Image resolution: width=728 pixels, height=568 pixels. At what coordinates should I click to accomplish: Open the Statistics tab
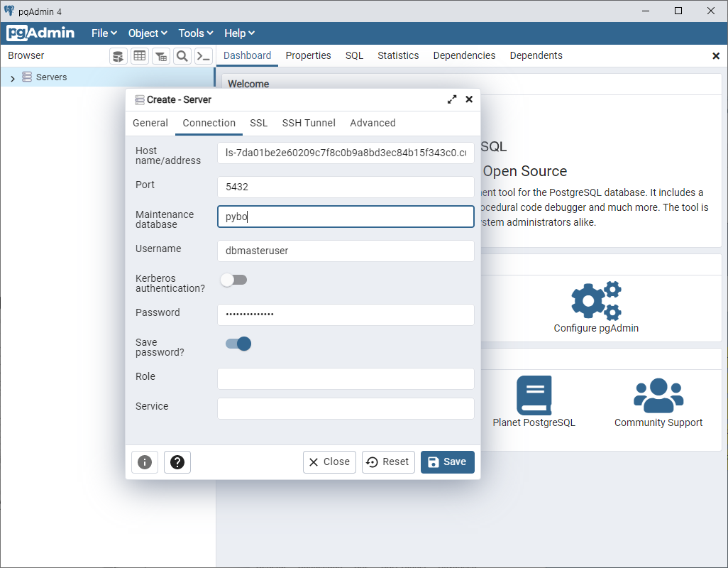[398, 55]
